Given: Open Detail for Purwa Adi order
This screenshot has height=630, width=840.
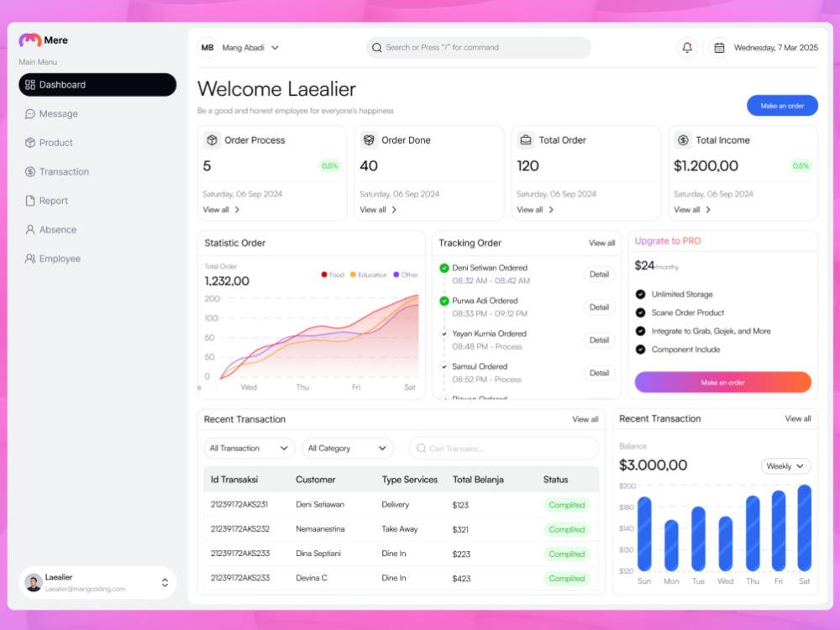Looking at the screenshot, I should 599,307.
